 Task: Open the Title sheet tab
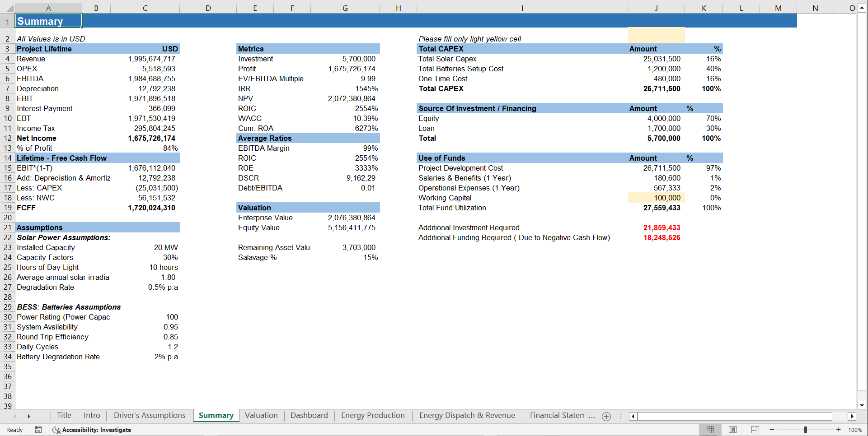64,415
